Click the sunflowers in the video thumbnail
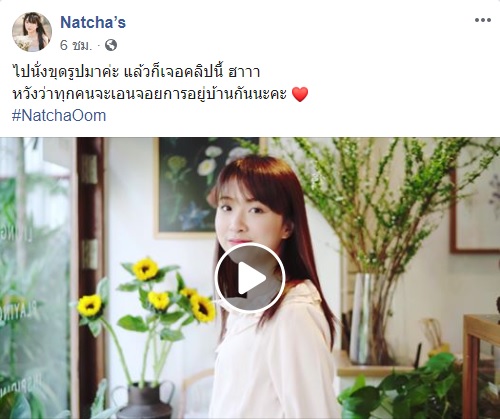 pyautogui.click(x=147, y=292)
